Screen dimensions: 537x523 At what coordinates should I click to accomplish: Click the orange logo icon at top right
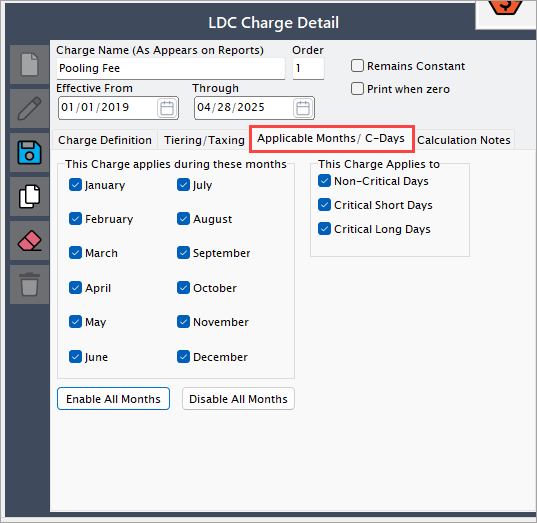click(x=504, y=7)
